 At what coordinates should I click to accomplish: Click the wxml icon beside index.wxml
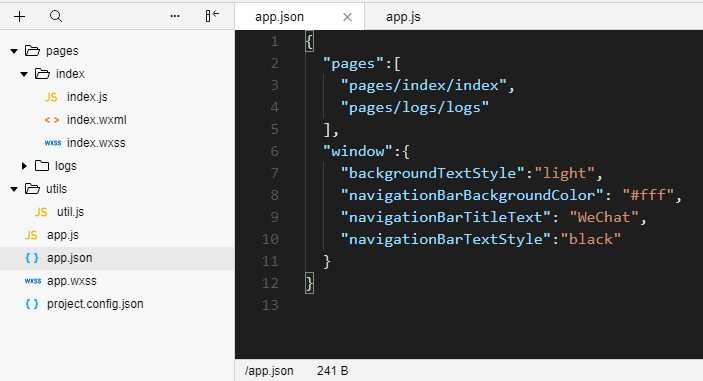(52, 120)
